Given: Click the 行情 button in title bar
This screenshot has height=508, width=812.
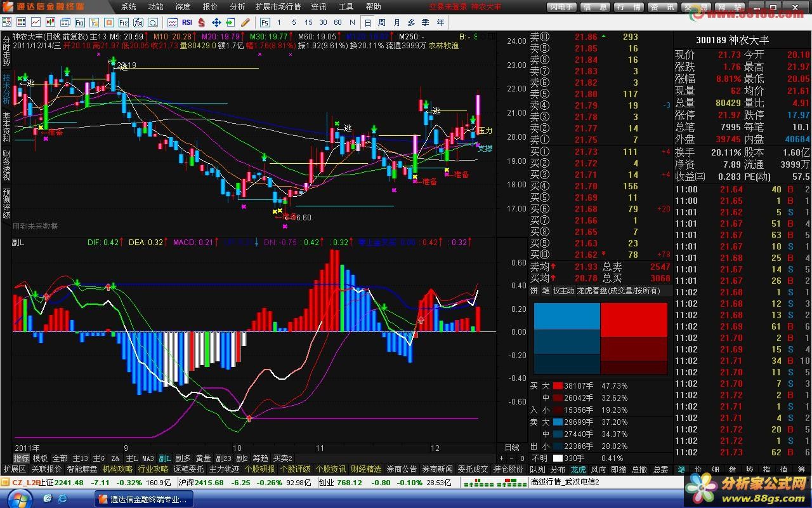Looking at the screenshot, I should [629, 7].
